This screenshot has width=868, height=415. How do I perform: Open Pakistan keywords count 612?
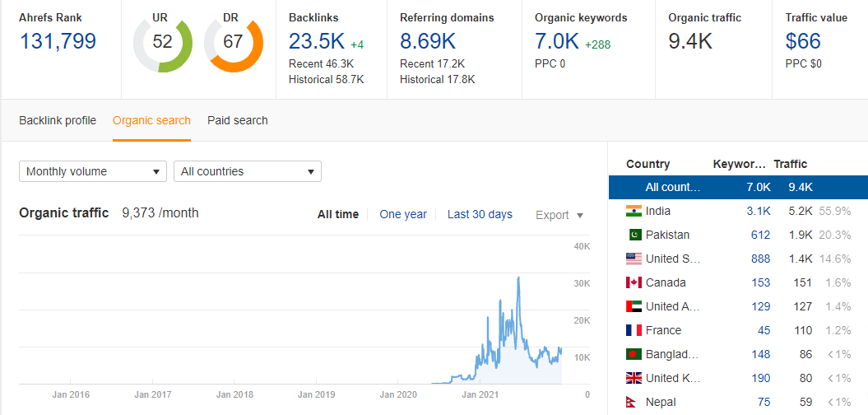coord(760,235)
